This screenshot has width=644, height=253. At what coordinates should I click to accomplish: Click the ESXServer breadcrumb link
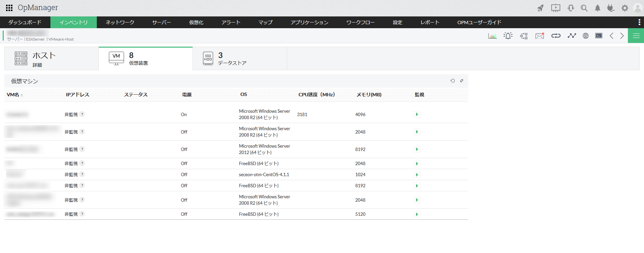[35, 39]
